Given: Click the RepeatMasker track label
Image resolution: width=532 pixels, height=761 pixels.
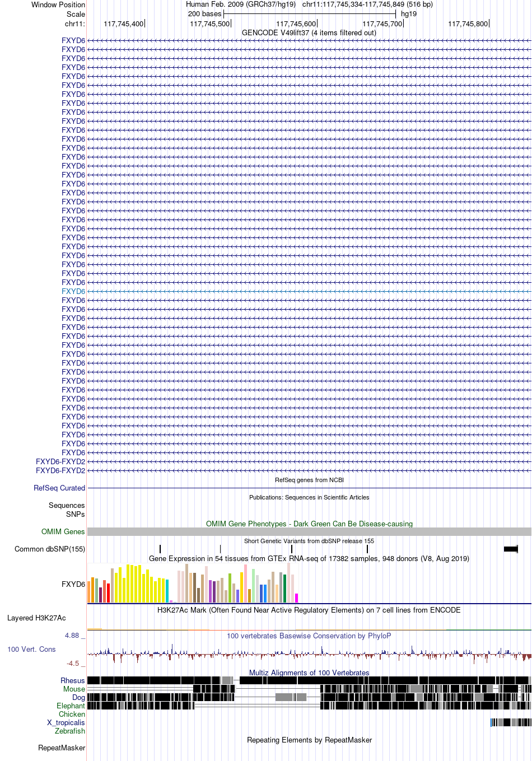Looking at the screenshot, I should [x=62, y=748].
